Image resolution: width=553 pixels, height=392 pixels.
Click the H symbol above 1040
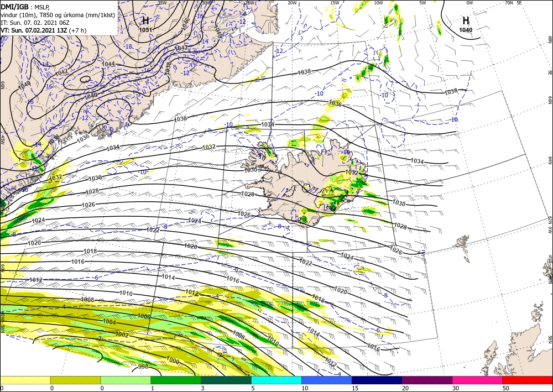pos(466,20)
